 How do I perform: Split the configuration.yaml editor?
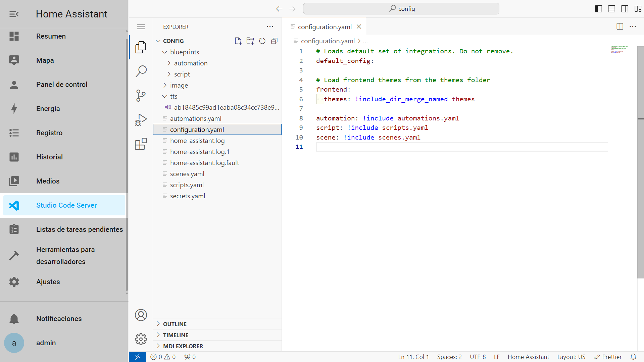click(x=620, y=26)
